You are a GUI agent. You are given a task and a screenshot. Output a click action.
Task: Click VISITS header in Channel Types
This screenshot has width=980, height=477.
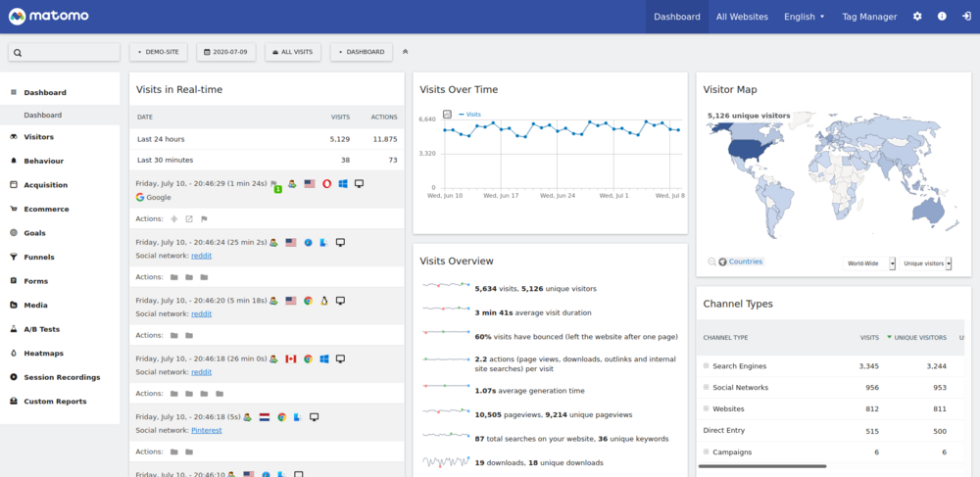869,338
